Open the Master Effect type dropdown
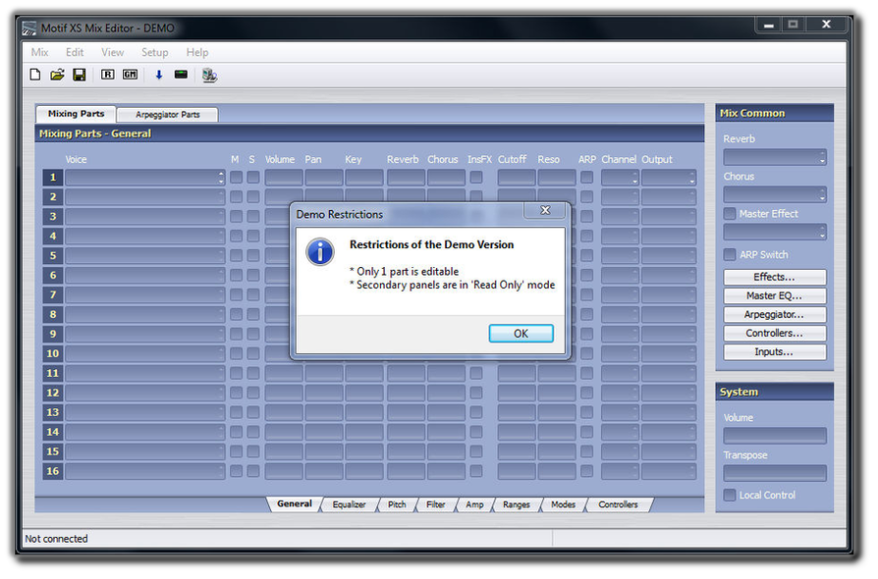This screenshot has height=579, width=878. pyautogui.click(x=774, y=232)
